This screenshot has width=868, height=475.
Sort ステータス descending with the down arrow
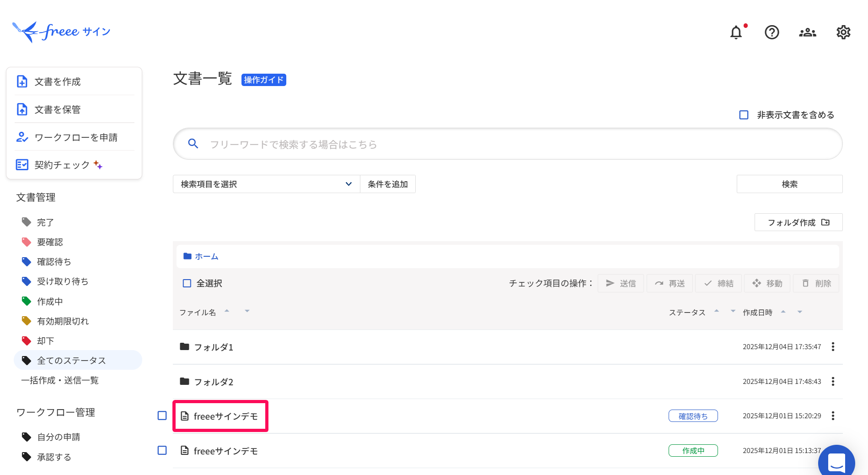[733, 311]
